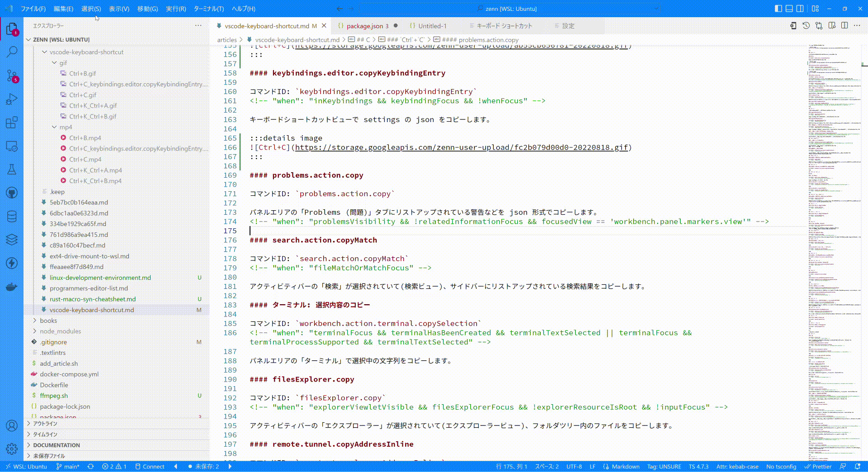868x472 pixels.
Task: Open ターミナル(T) menu
Action: [x=208, y=9]
